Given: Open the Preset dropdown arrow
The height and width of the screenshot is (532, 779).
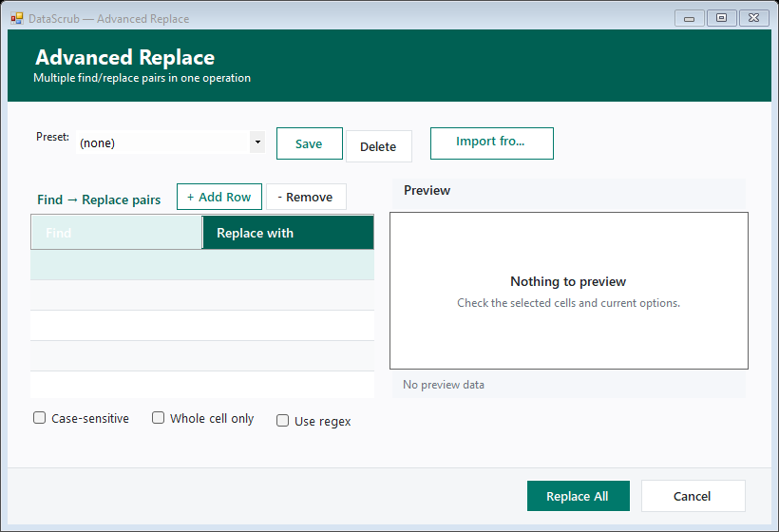Looking at the screenshot, I should tap(257, 142).
